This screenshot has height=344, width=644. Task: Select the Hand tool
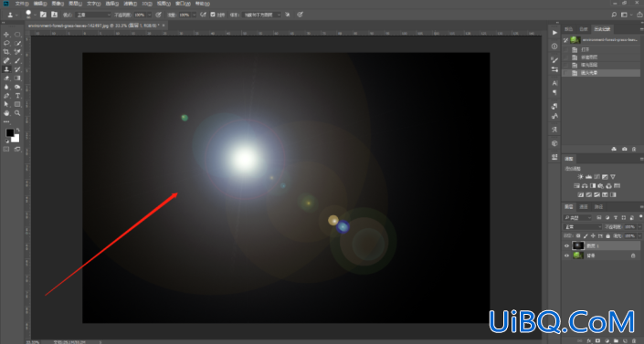[6, 113]
